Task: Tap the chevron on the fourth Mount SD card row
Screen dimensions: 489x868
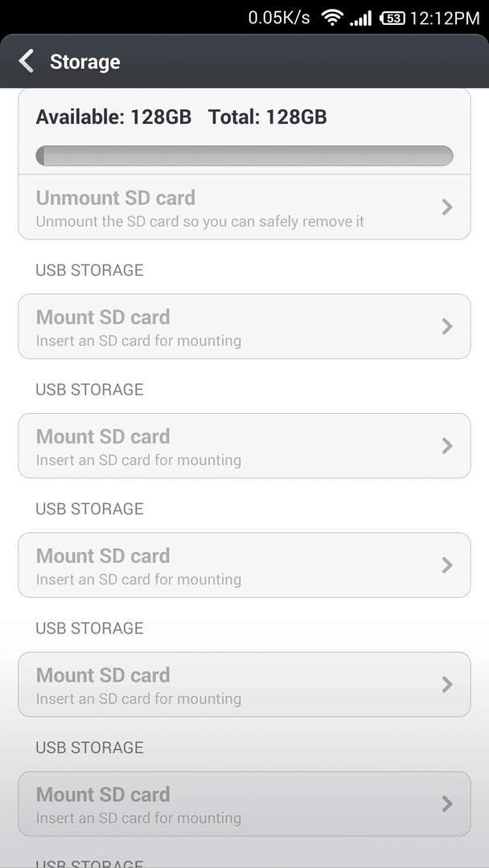Action: coord(447,685)
